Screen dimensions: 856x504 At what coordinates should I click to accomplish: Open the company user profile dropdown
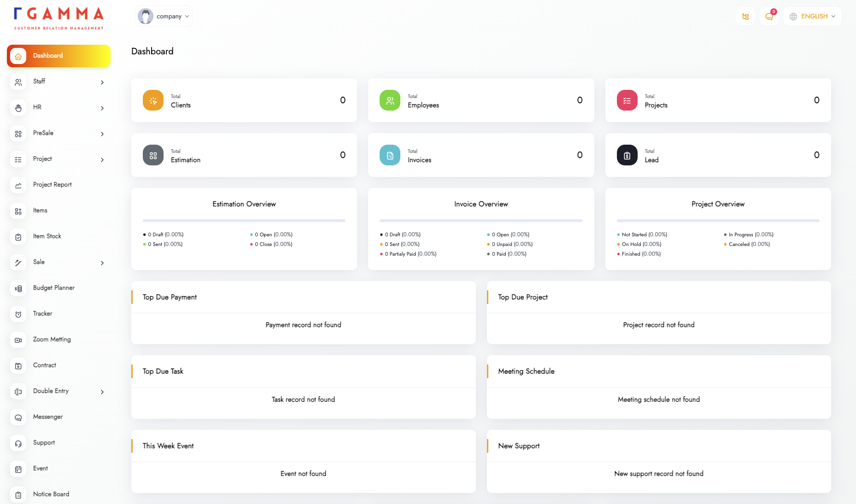164,16
